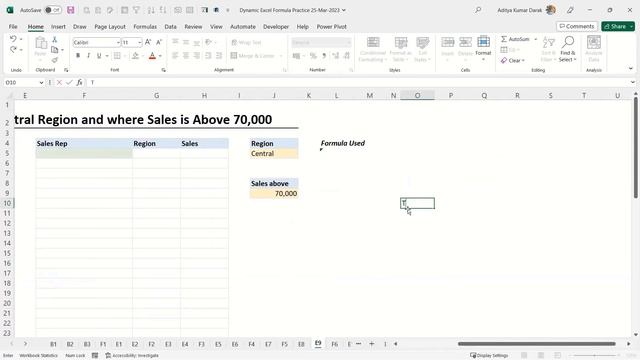Toggle Underline formatting

(x=99, y=56)
